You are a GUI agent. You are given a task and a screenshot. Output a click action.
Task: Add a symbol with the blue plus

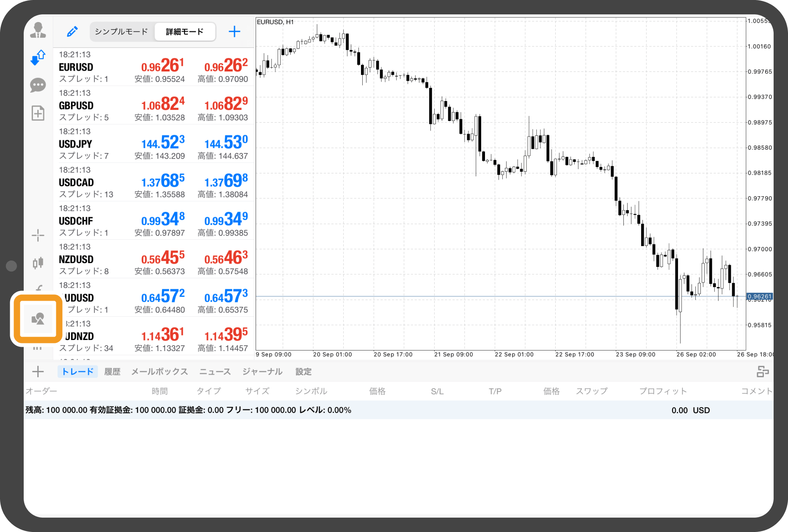(234, 32)
